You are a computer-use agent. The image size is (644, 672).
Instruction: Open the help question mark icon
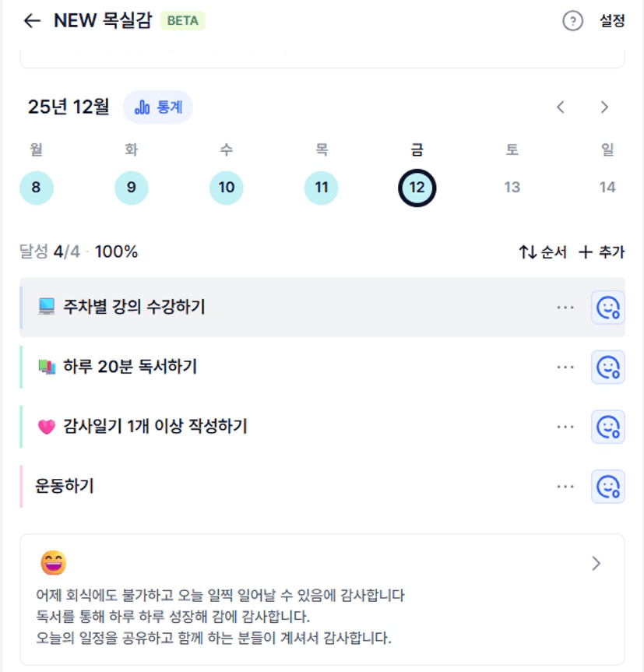572,21
